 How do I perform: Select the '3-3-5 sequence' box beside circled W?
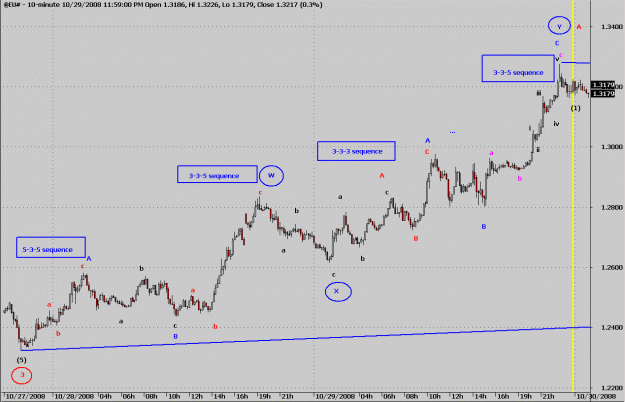tap(217, 174)
